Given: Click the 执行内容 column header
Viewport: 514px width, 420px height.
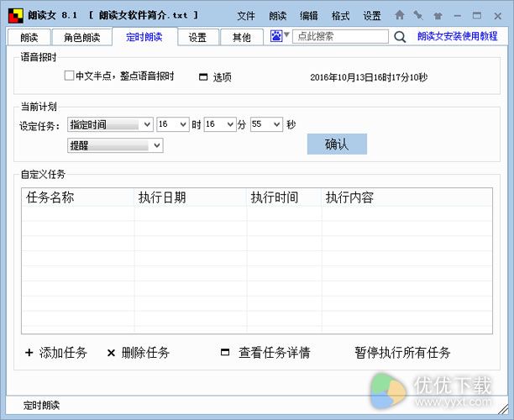Looking at the screenshot, I should pos(406,197).
